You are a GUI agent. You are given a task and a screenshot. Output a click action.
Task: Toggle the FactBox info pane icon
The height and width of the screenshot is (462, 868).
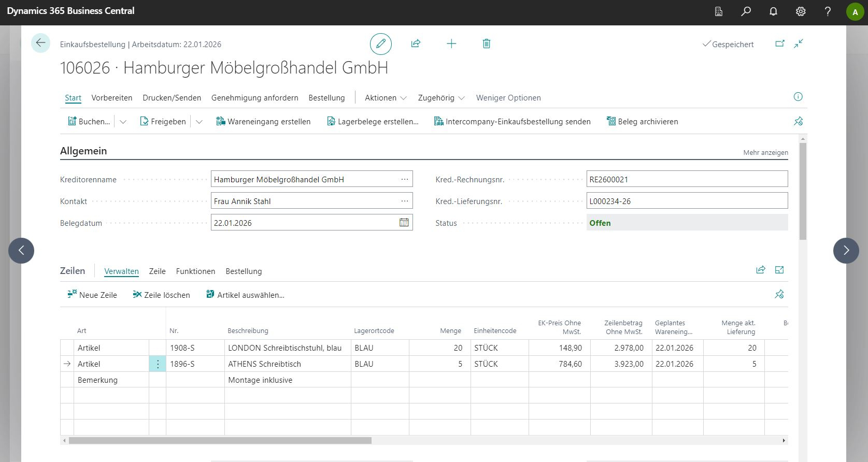tap(798, 97)
